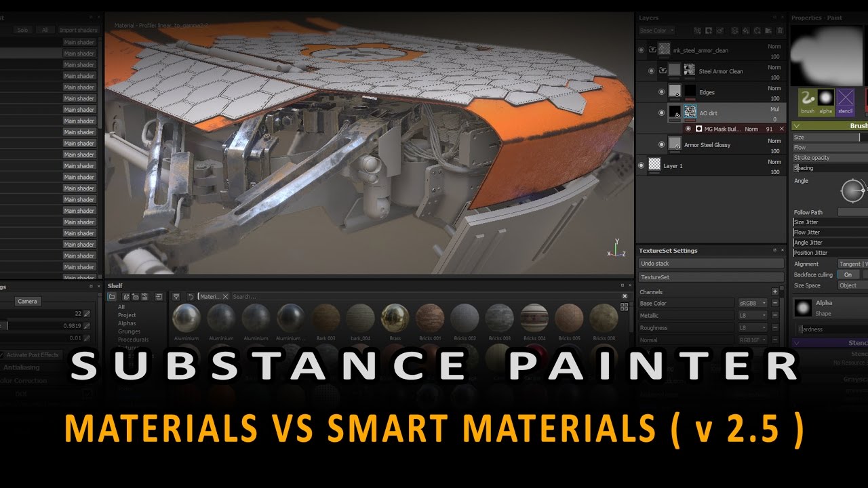This screenshot has width=868, height=488.
Task: Hide the mk_steel_armor_clean layer
Action: tap(642, 49)
